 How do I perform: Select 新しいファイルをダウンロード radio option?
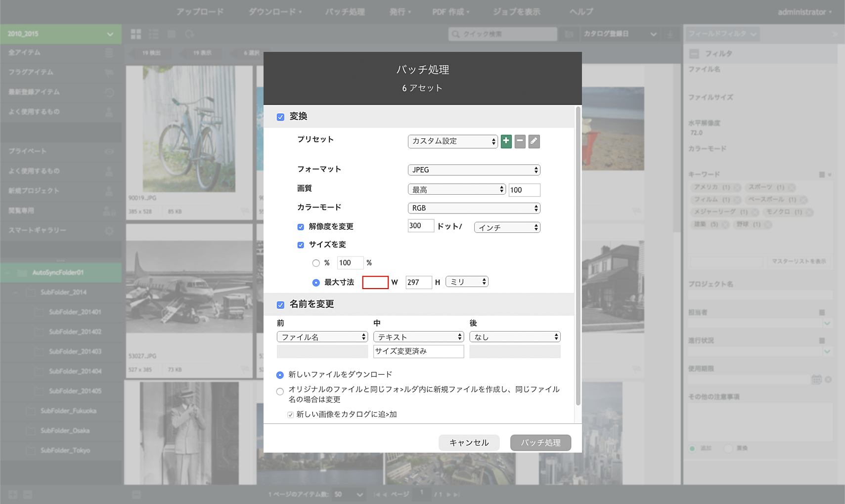(280, 375)
